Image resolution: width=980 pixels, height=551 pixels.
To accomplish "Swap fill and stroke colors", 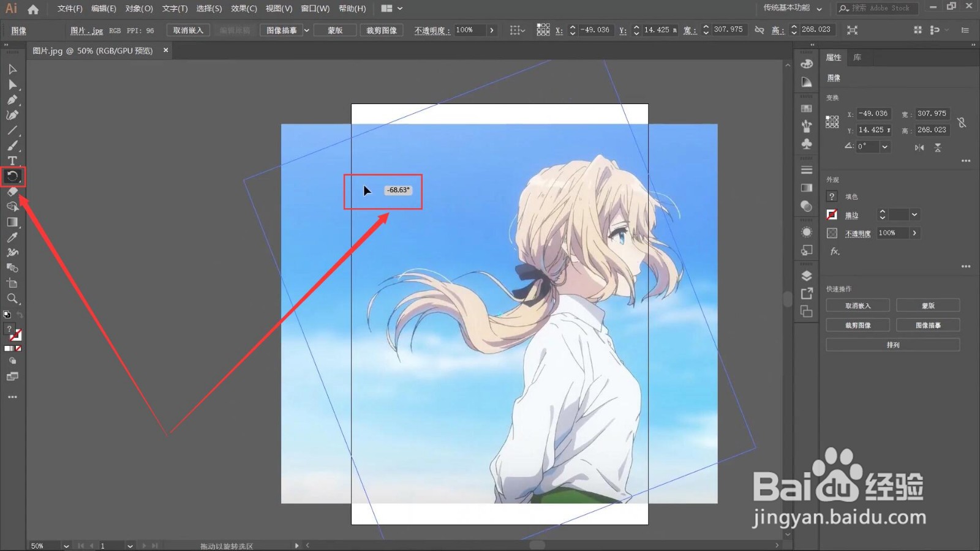I will (x=20, y=315).
